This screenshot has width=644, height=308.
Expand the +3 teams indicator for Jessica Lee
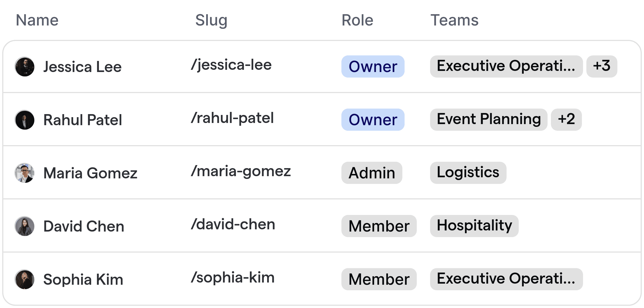pos(601,66)
